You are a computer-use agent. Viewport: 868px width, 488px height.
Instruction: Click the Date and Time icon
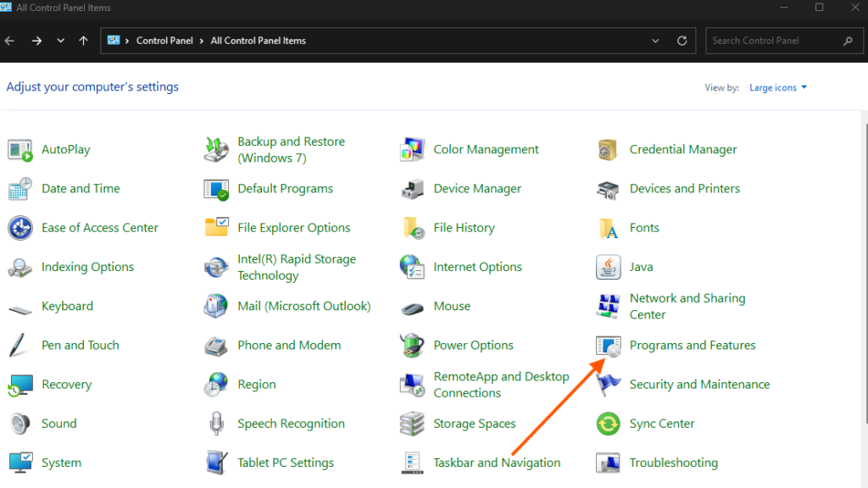(20, 189)
